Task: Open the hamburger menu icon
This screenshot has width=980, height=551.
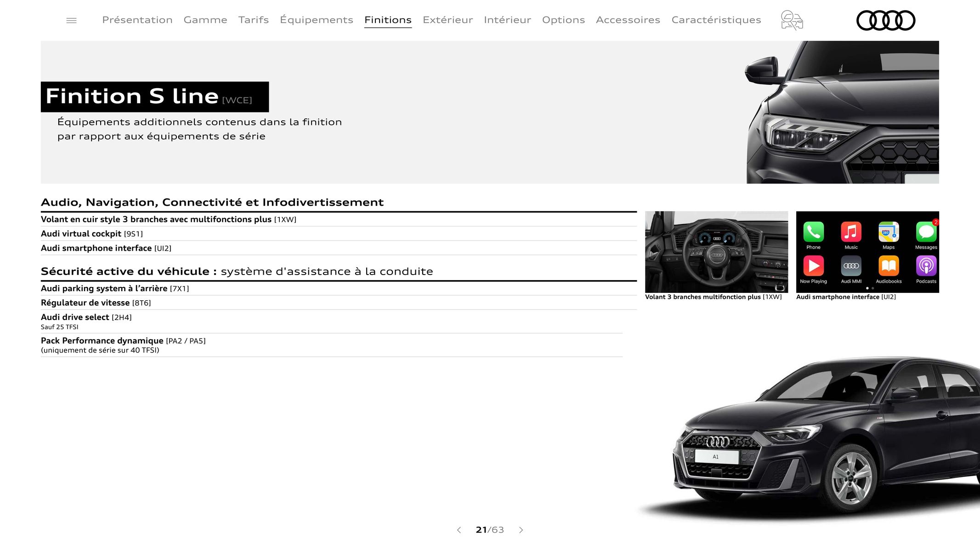Action: point(71,20)
